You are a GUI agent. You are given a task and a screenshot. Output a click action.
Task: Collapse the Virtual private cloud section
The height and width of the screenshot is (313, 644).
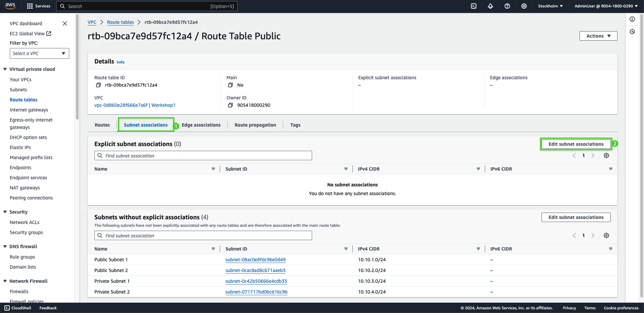(5, 69)
